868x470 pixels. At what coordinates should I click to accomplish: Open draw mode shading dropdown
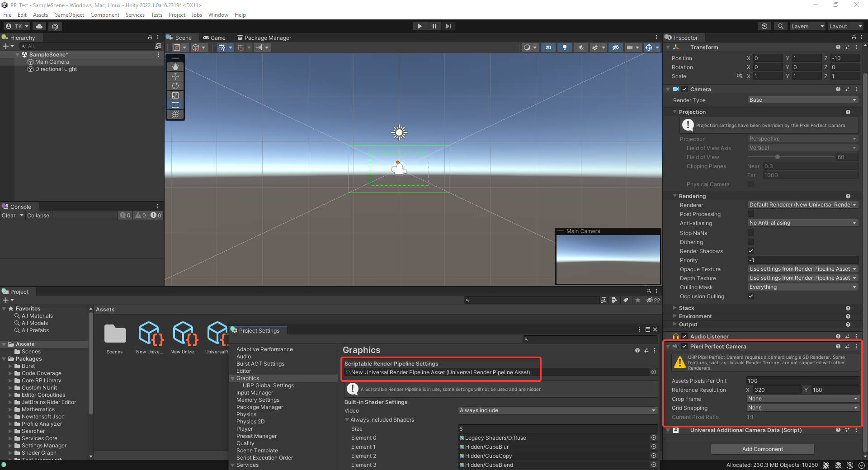pos(530,47)
